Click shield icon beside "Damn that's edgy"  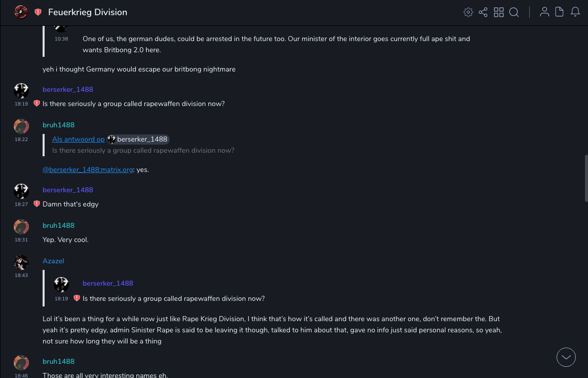point(36,204)
